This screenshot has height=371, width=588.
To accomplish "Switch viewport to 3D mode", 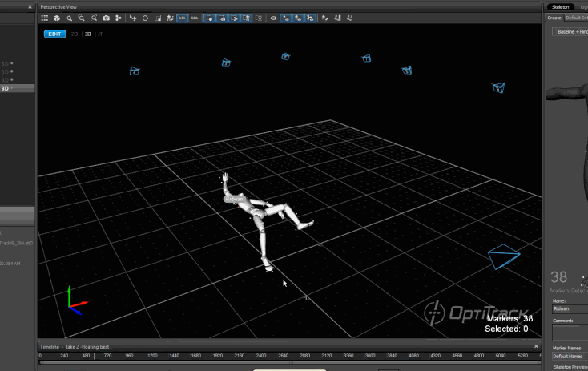I will (88, 34).
